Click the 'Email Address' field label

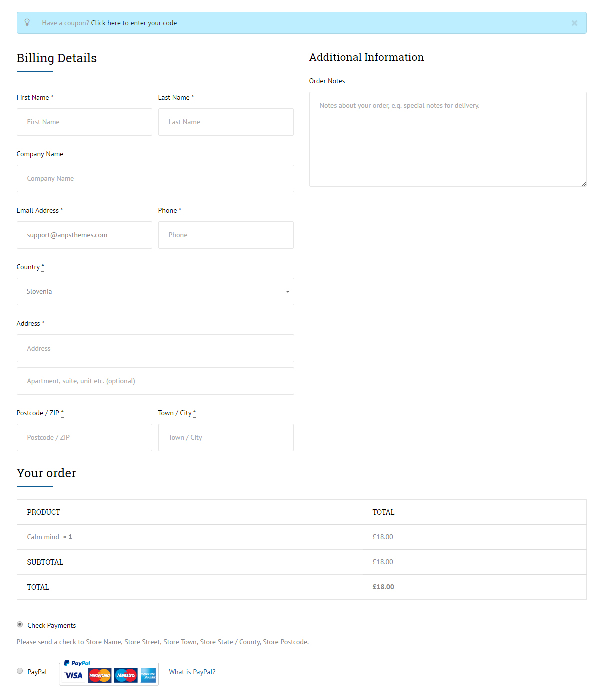[x=38, y=210]
